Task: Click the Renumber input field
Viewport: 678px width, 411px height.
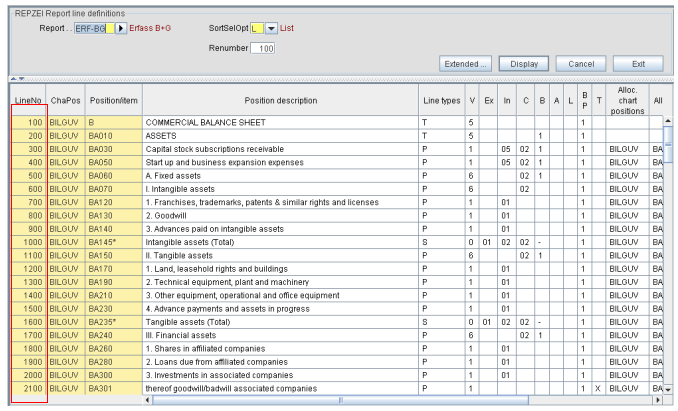Action: 263,48
